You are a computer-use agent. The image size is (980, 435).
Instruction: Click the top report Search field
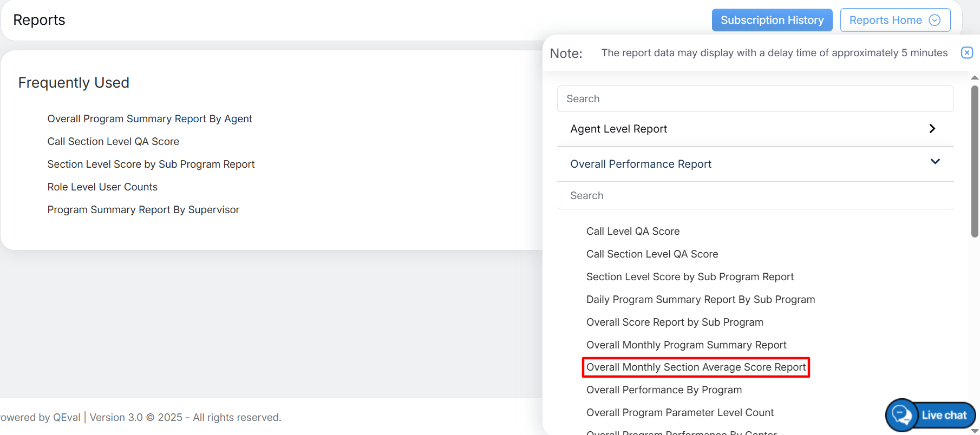(755, 99)
